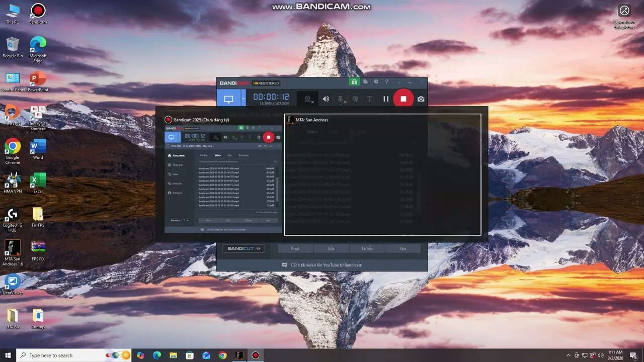Screen dimensions: 644x362
Task: Open UltraViewer desktop shortcut
Action: [13, 285]
